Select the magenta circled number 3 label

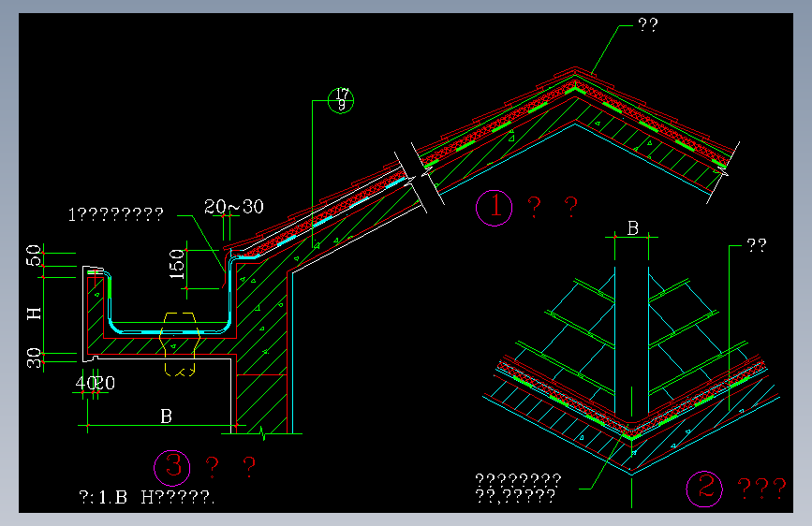172,468
